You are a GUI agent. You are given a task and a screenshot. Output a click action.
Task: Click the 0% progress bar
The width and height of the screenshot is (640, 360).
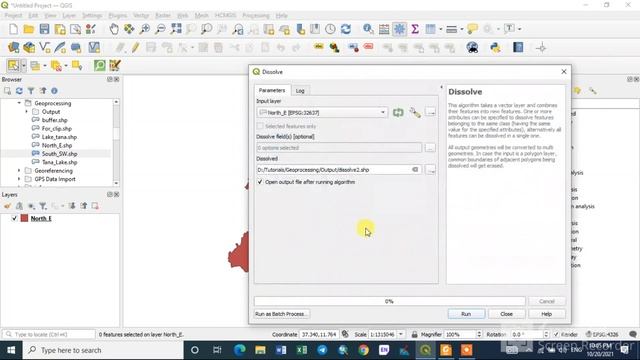389,301
